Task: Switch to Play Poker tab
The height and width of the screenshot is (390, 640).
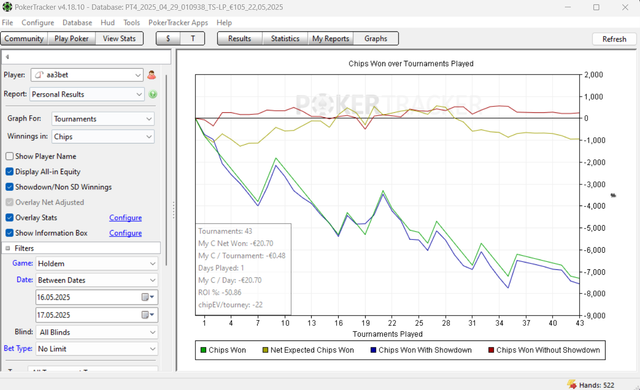Action: tap(71, 38)
